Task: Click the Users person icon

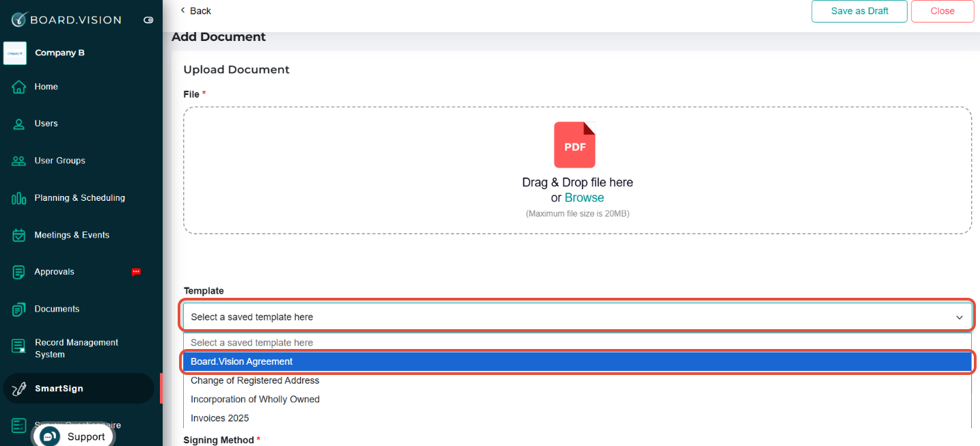Action: (19, 124)
